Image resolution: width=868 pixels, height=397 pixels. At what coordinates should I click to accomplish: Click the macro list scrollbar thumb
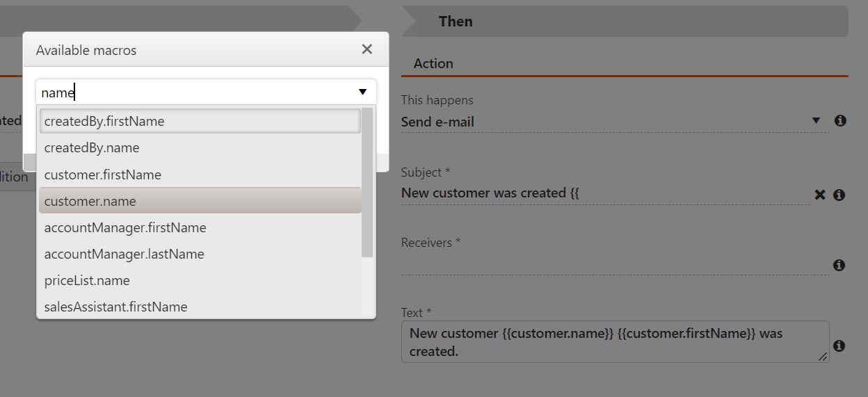367,182
